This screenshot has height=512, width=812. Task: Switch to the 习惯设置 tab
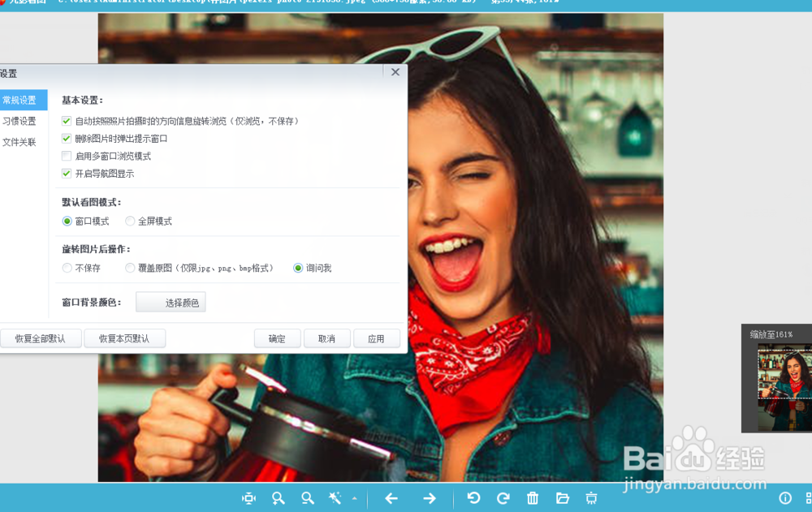[x=19, y=121]
